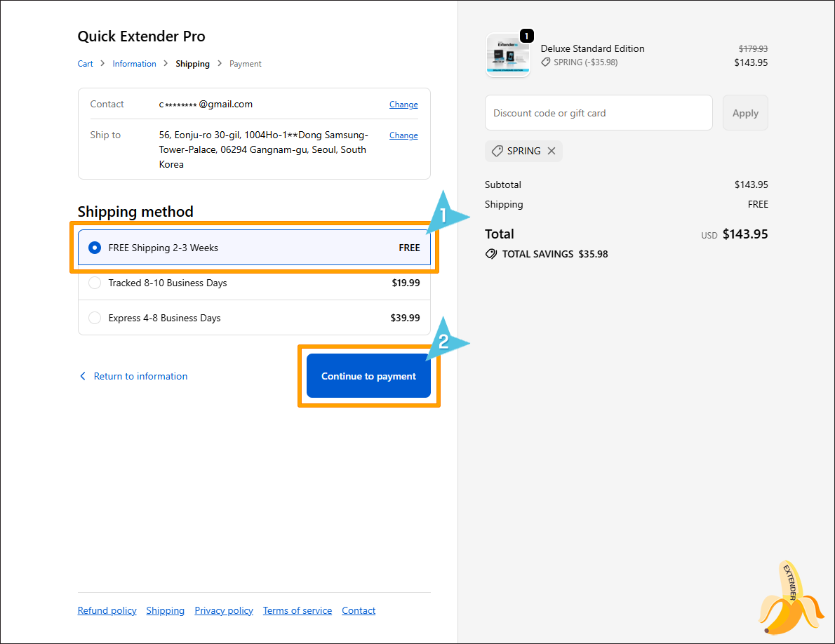
Task: Click the Quick Extender Pro store title
Action: [141, 36]
